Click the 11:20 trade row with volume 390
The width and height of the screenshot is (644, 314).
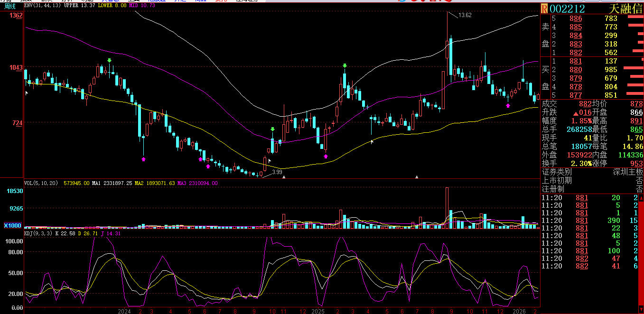[590, 221]
